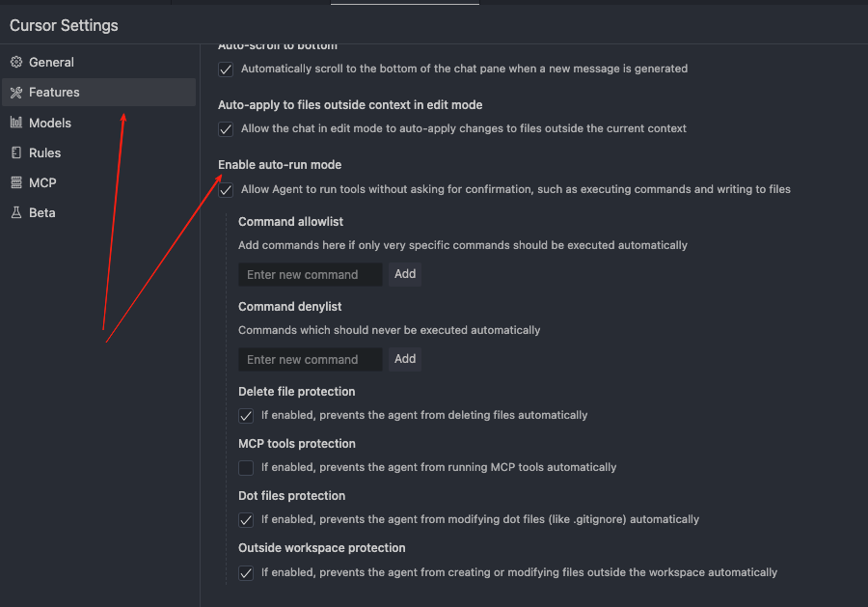Click Add next to the denylist field
868x607 pixels.
pyautogui.click(x=405, y=359)
